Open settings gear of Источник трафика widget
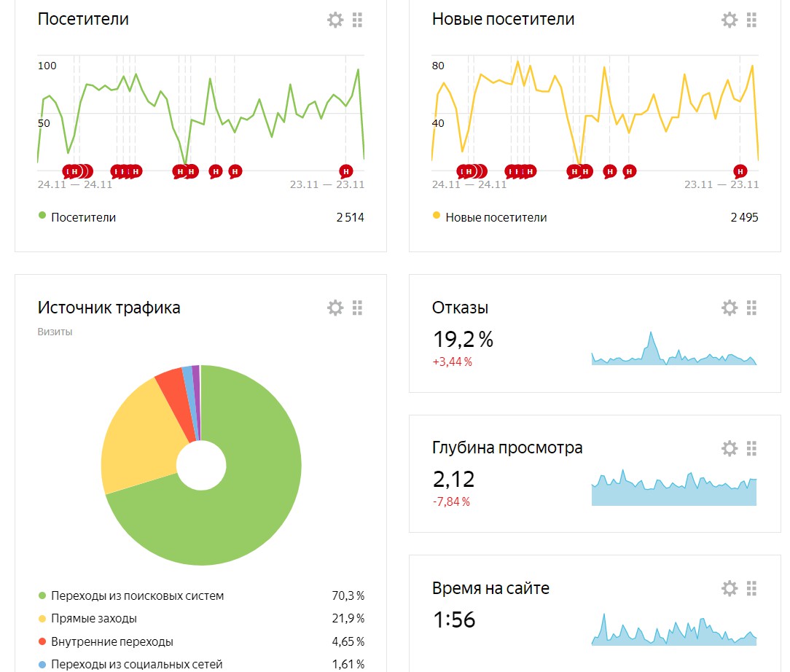The width and height of the screenshot is (790, 672). [335, 308]
